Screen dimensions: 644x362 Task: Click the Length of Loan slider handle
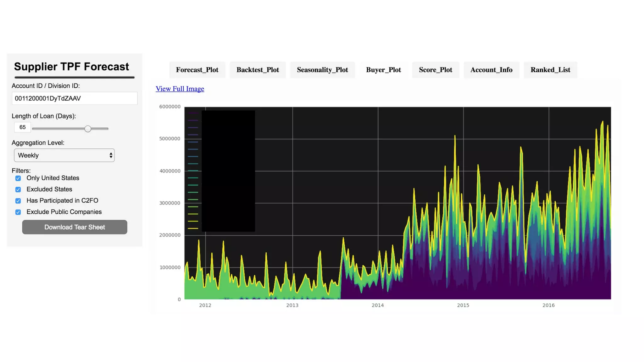[88, 129]
